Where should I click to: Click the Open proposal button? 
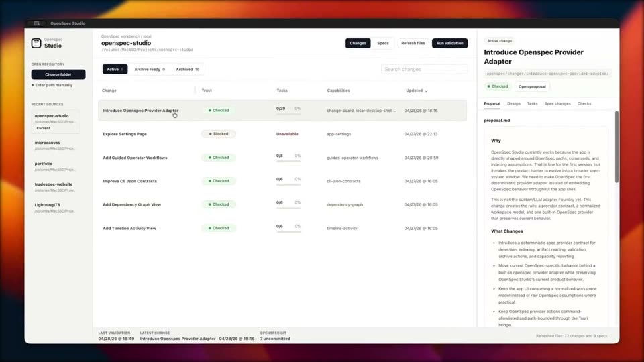point(532,86)
